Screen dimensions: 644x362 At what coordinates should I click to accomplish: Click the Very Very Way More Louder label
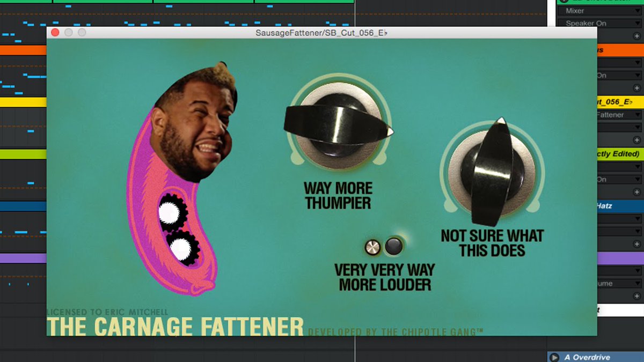pyautogui.click(x=385, y=277)
